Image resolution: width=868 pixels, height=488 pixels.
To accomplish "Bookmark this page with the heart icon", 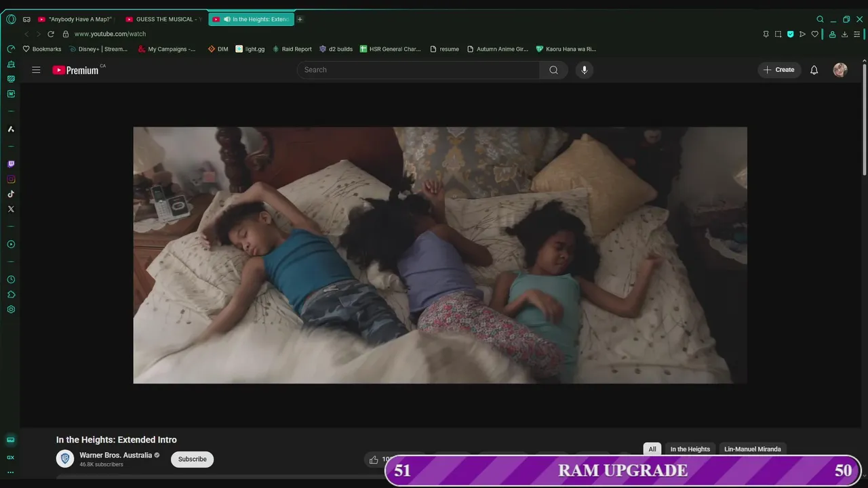I will pos(814,34).
